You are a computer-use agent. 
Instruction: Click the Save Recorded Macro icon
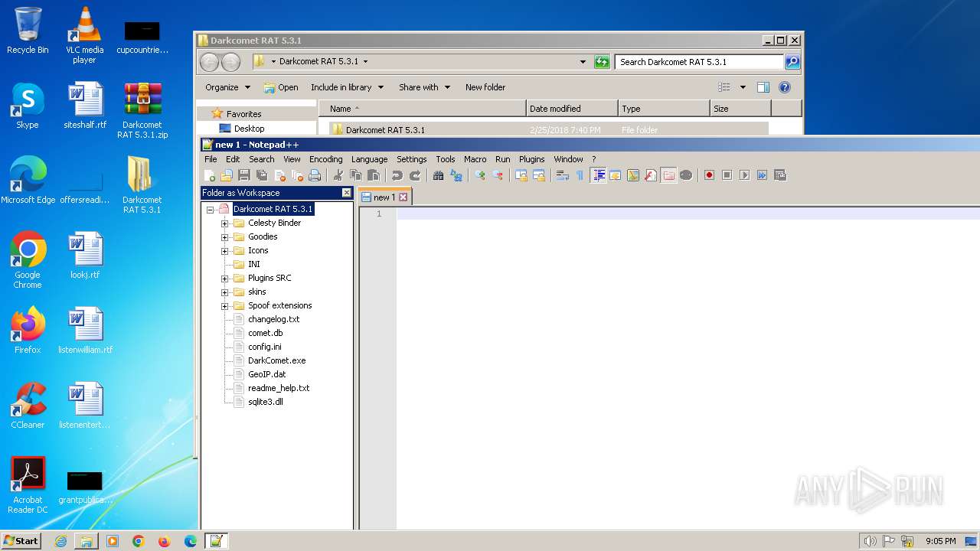click(779, 175)
